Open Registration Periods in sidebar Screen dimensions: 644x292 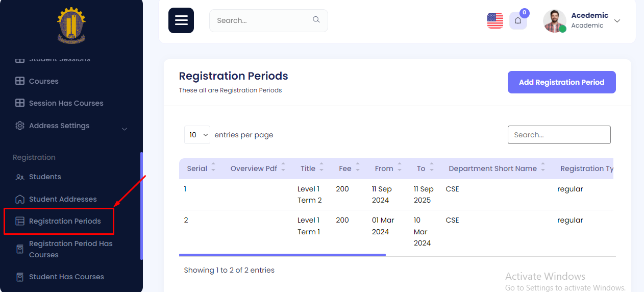(x=65, y=221)
